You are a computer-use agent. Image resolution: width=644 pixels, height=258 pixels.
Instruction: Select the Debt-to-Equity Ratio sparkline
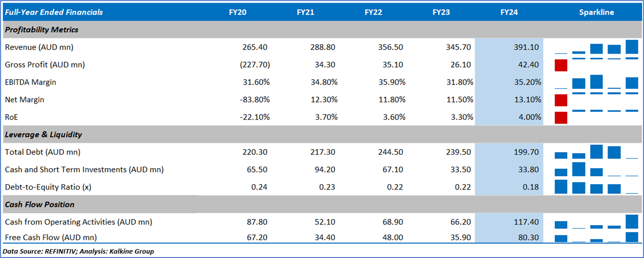(596, 187)
